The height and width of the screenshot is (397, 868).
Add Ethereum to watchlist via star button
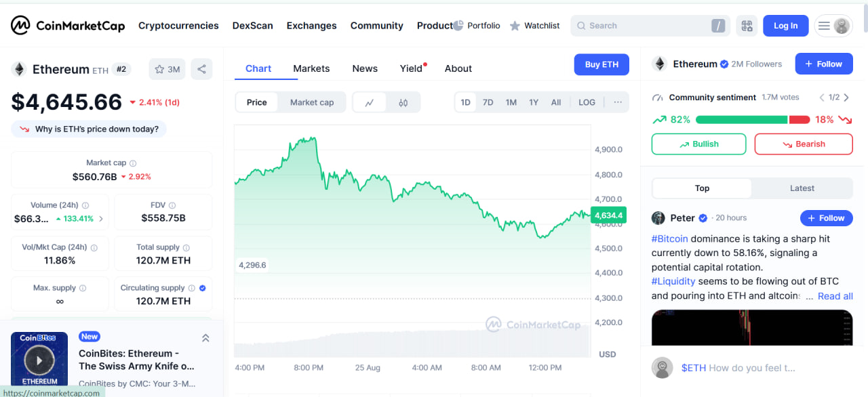(167, 69)
